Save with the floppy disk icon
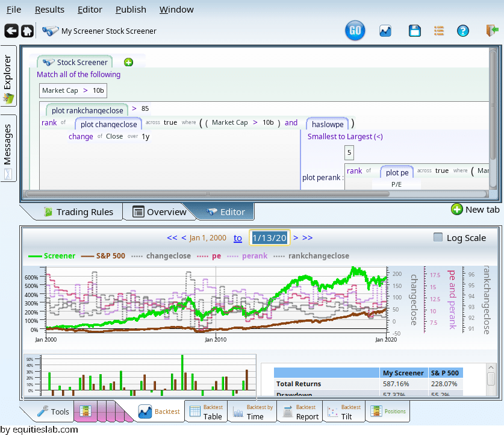Viewport: 504px width, 435px height. [x=415, y=31]
